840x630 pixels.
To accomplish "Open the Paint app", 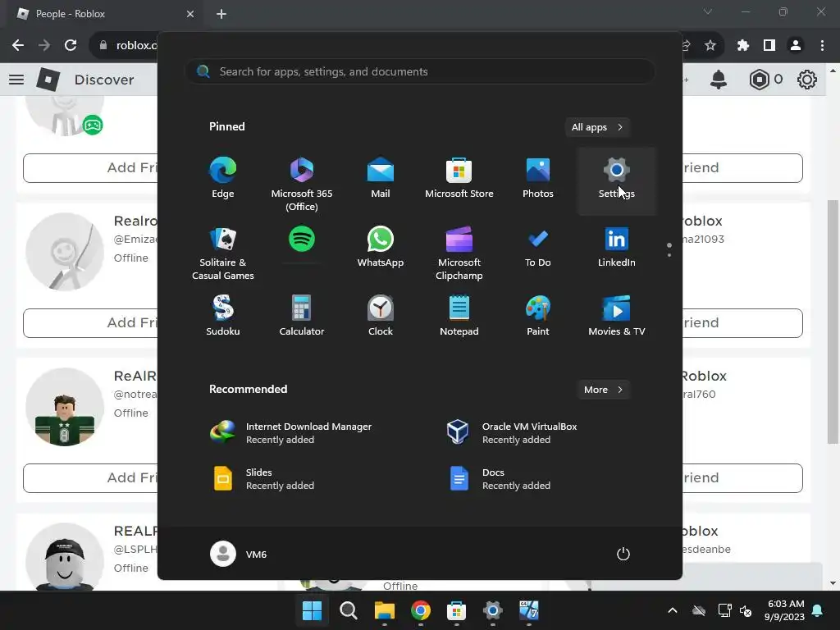I will 538,317.
